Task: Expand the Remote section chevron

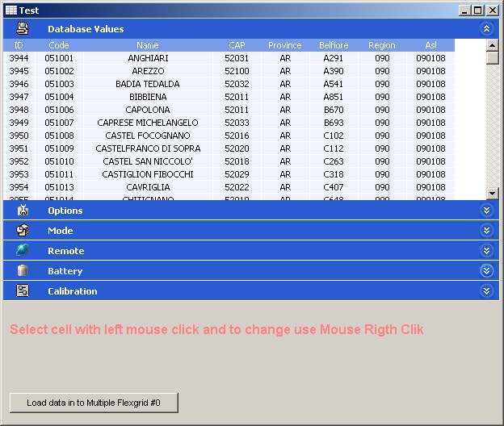Action: pyautogui.click(x=485, y=251)
